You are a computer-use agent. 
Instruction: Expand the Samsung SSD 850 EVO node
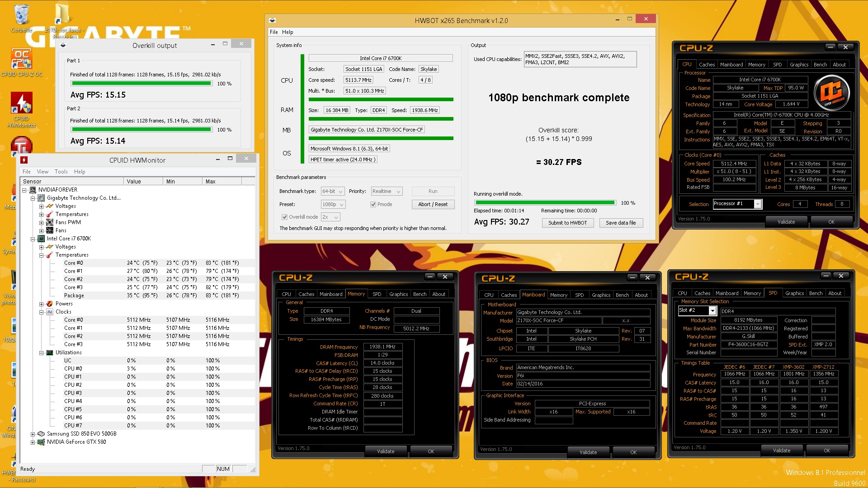(x=33, y=434)
